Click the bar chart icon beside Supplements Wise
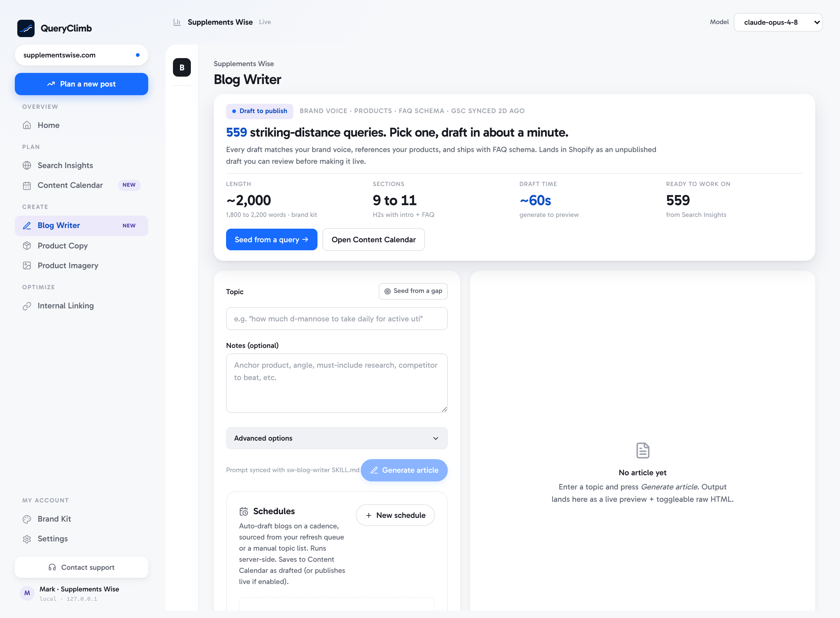Viewport: 840px width, 618px height. pos(177,23)
